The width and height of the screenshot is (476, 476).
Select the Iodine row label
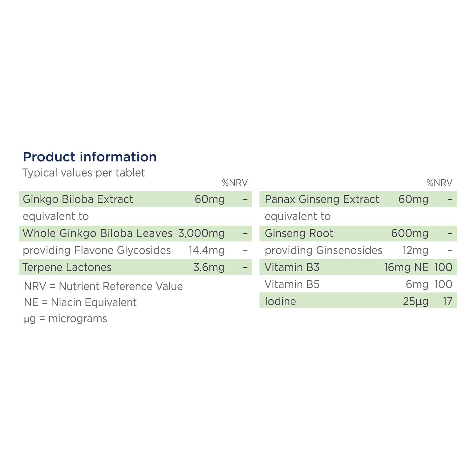pyautogui.click(x=280, y=301)
